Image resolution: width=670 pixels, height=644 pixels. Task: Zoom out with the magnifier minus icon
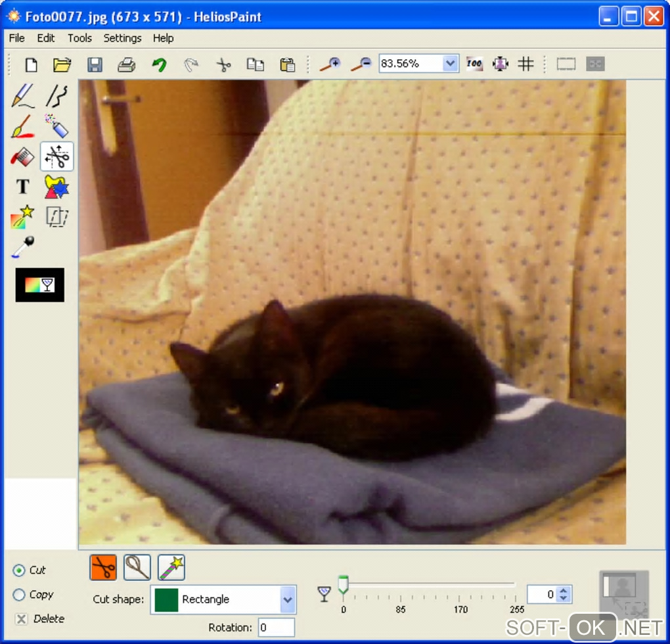tap(361, 65)
